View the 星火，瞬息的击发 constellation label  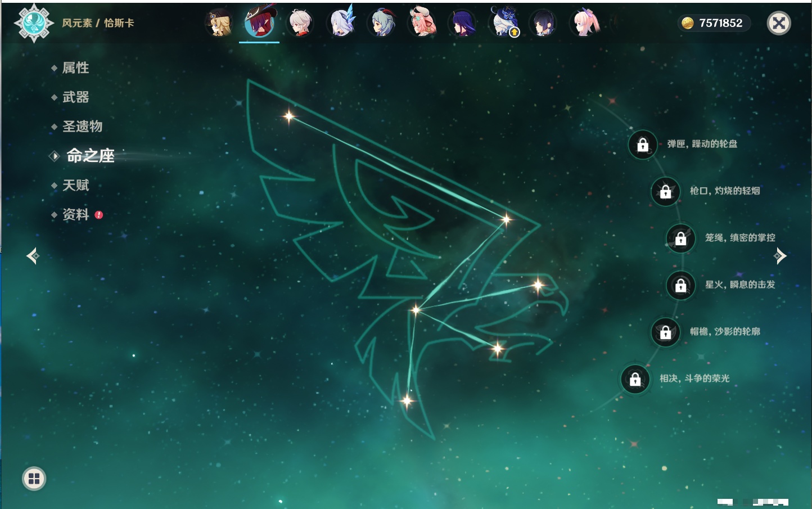click(740, 285)
